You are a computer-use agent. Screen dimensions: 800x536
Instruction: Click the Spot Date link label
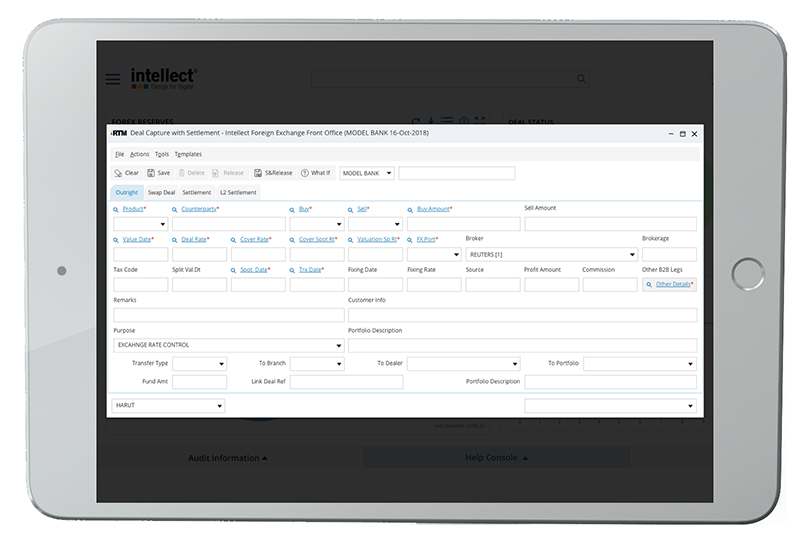tap(254, 270)
